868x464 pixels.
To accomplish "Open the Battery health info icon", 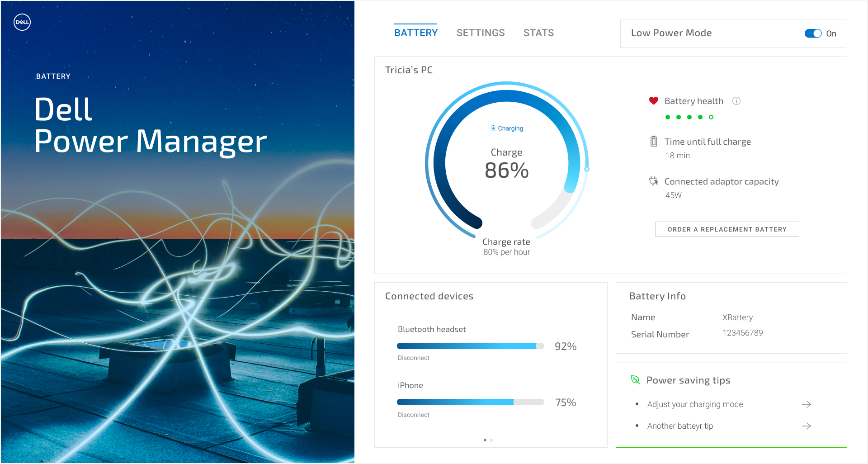I will [x=736, y=101].
